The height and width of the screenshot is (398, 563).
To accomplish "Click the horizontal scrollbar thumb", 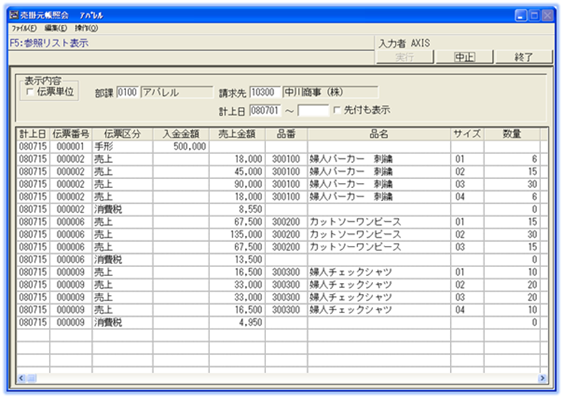I will tap(31, 378).
